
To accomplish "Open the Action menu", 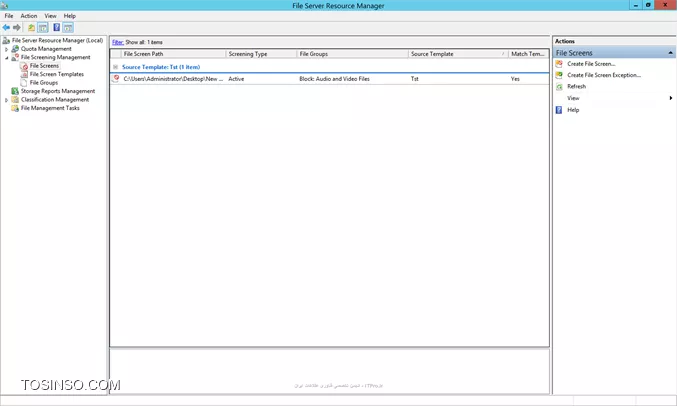I will [x=29, y=16].
